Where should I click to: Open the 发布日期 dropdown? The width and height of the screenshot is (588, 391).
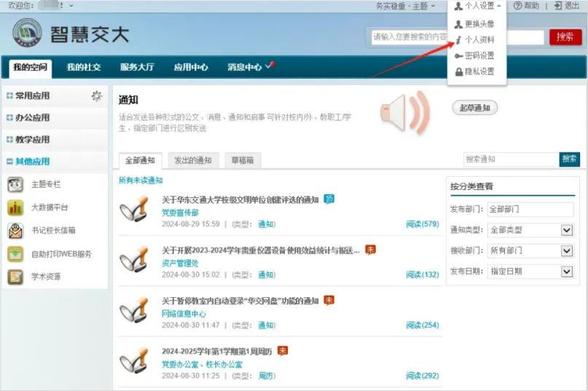[x=530, y=272]
